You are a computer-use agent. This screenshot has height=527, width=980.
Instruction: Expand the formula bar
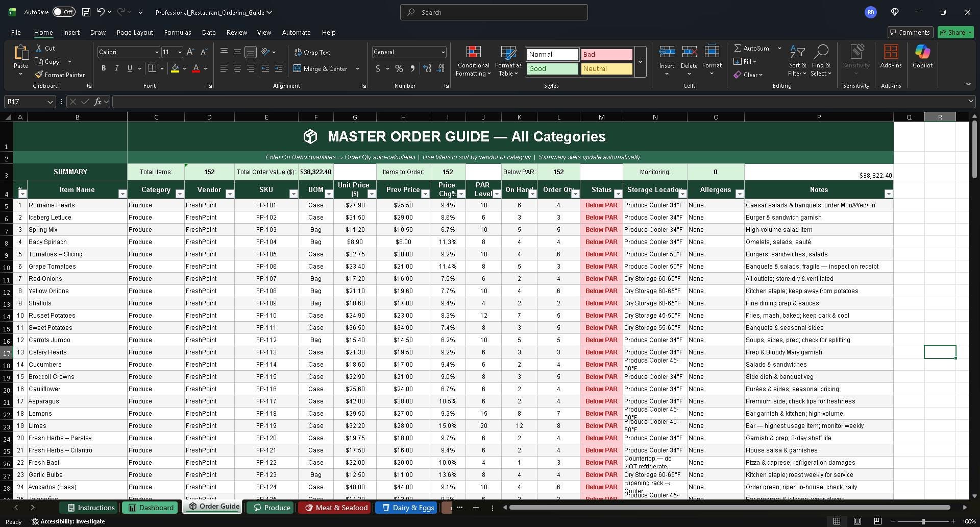click(971, 102)
